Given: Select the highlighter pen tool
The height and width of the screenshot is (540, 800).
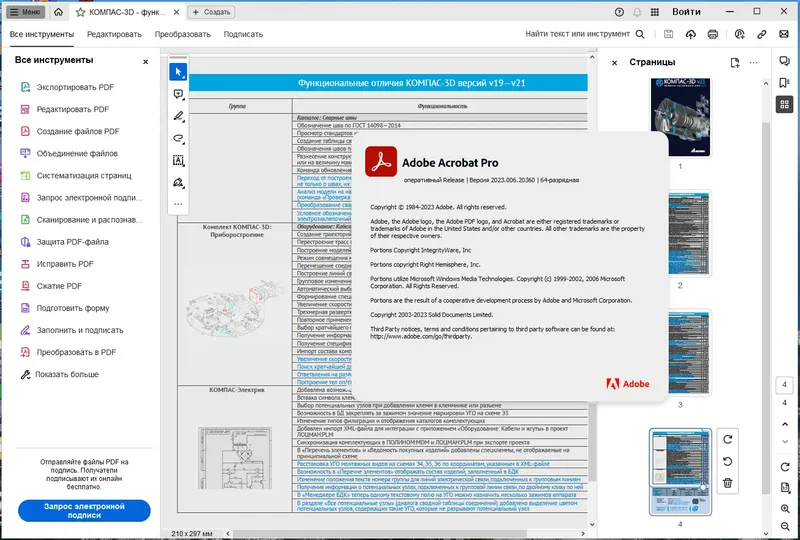Looking at the screenshot, I should point(178,116).
